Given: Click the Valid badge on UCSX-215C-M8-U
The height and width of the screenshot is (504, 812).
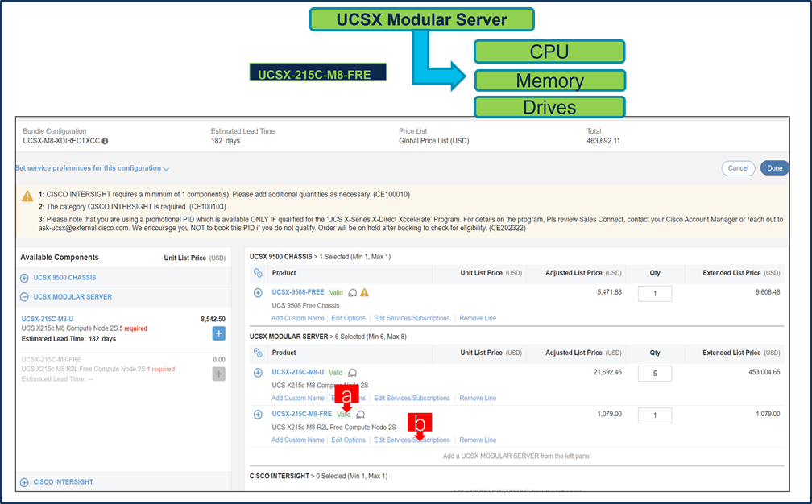Looking at the screenshot, I should [x=336, y=373].
